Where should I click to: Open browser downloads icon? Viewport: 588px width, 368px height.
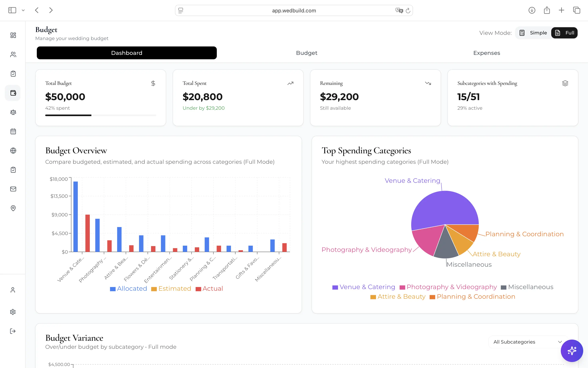(532, 10)
